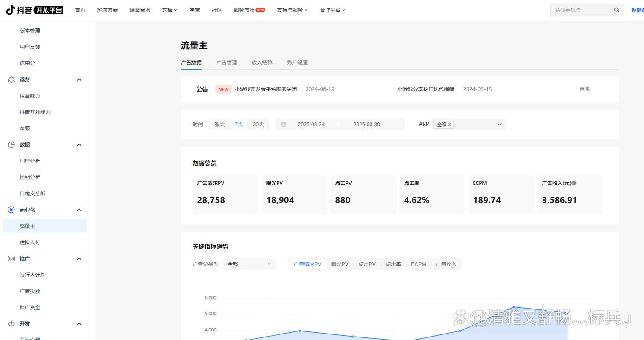Open the 广告位类型 dropdown

click(x=250, y=264)
